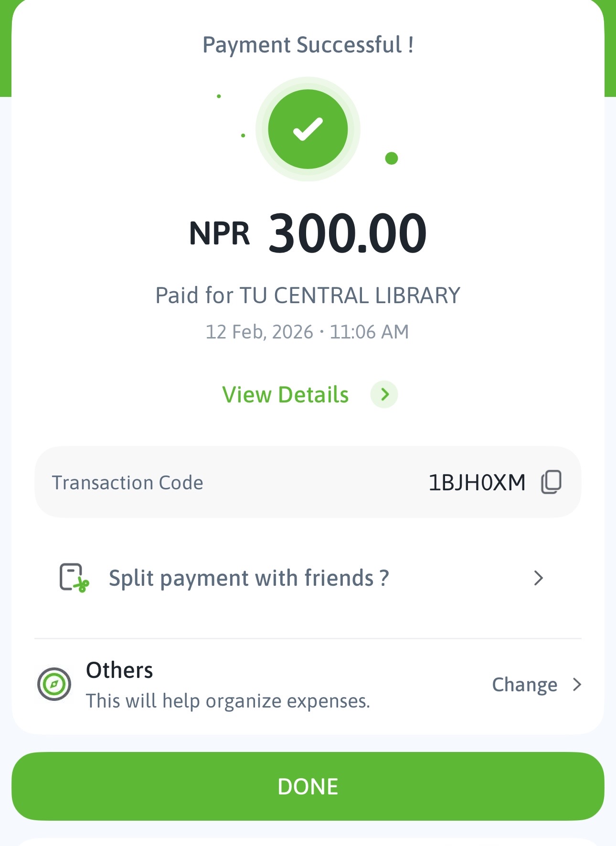This screenshot has height=846, width=616.
Task: Click the NPR 300.00 amount
Action: [x=347, y=233]
